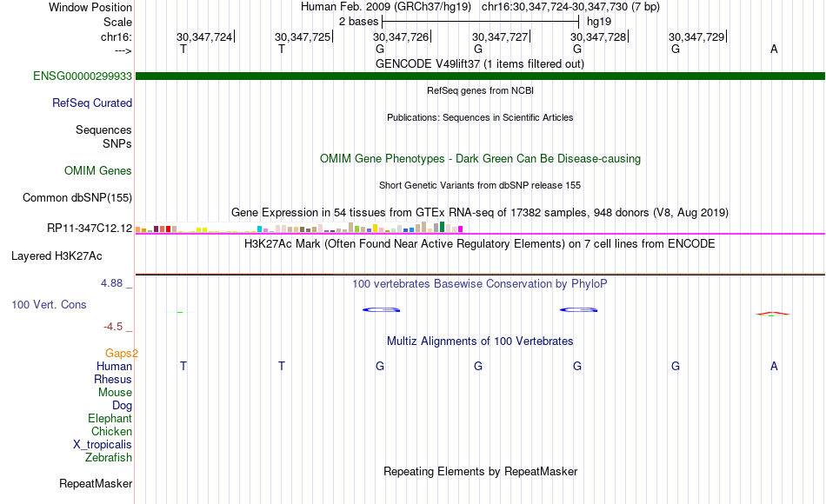Click the hg19 label beside scale bar
The height and width of the screenshot is (504, 826).
pyautogui.click(x=599, y=22)
